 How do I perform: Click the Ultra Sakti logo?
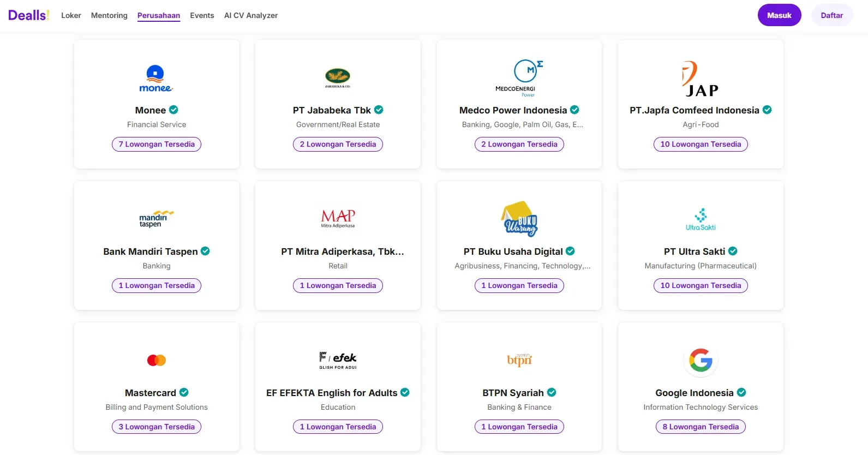(x=701, y=219)
